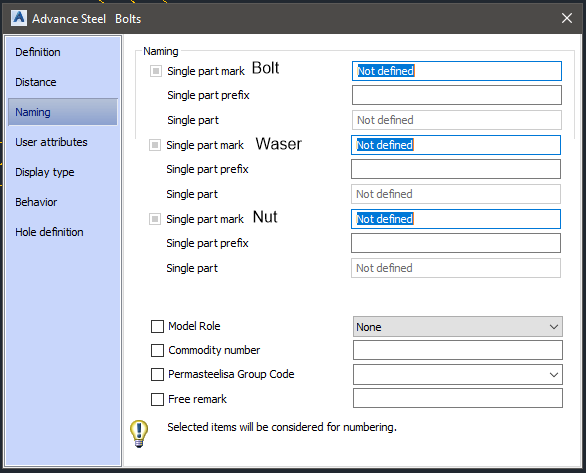Click the Waser single part field

456,194
